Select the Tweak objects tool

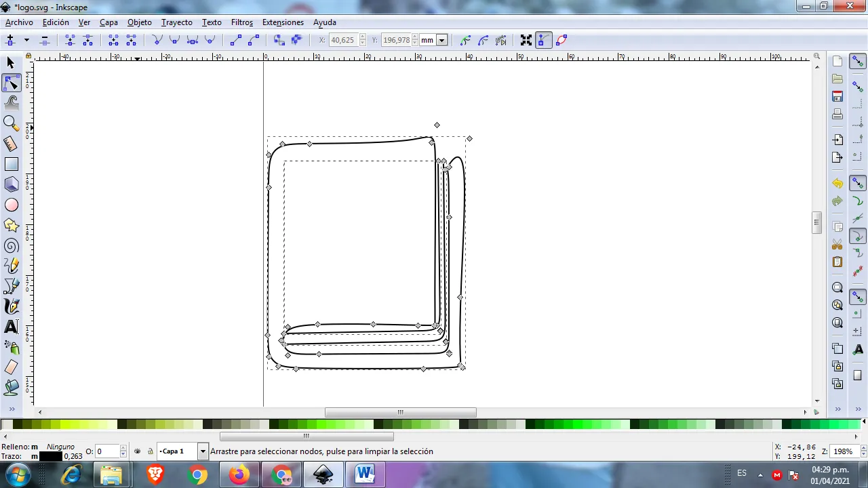pos(11,103)
